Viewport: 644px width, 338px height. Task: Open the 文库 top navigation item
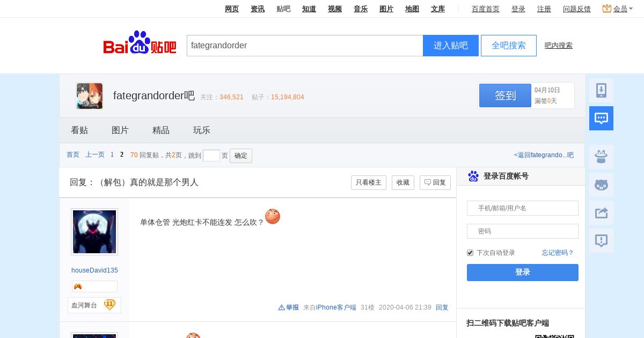point(438,9)
